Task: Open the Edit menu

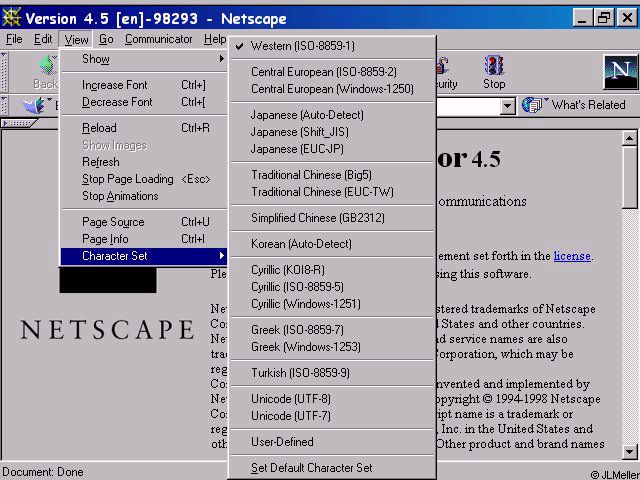Action: [x=43, y=39]
